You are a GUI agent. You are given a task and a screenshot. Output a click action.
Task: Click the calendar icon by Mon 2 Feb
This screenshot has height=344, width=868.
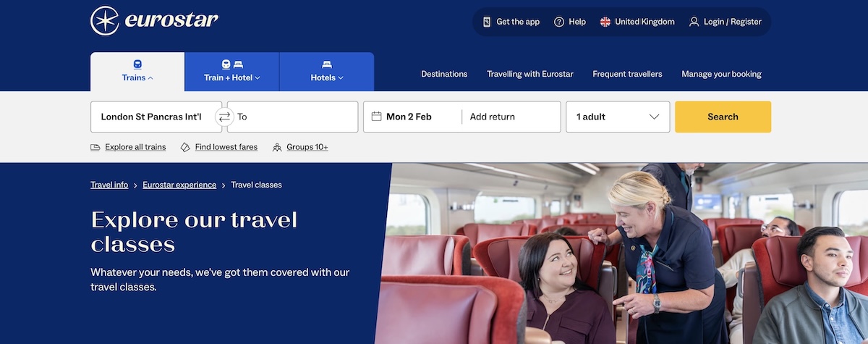click(x=376, y=117)
